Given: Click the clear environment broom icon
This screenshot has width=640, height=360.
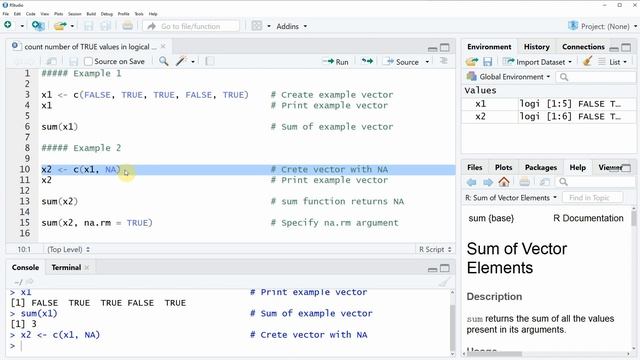Looking at the screenshot, I should point(587,62).
